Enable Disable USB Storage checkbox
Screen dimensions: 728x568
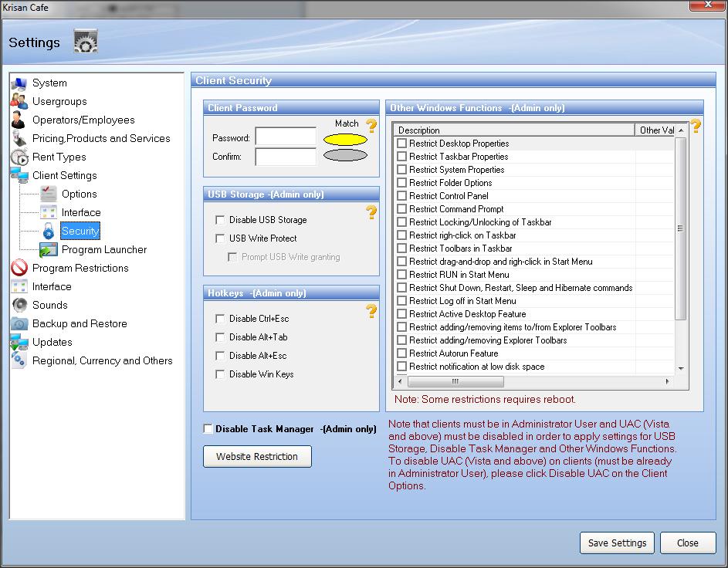(220, 220)
